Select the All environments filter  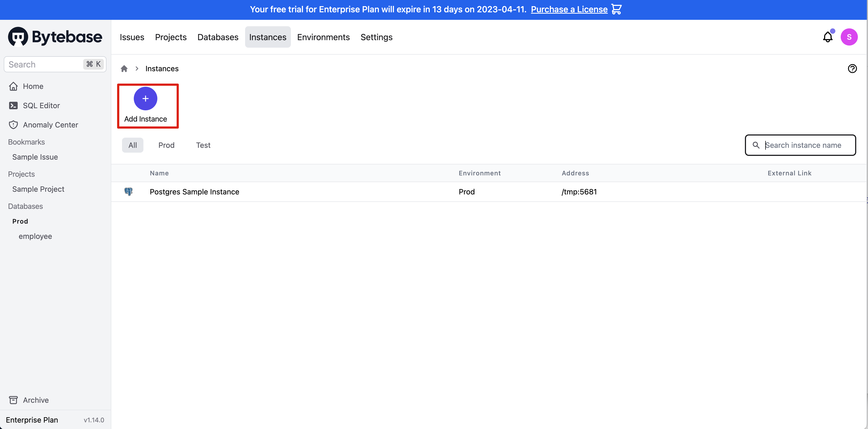[x=132, y=145]
